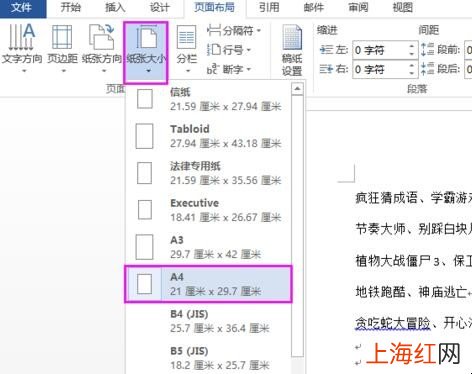Screen dimensions: 472x374
Task: Select A4 paper size option
Action: pyautogui.click(x=208, y=284)
